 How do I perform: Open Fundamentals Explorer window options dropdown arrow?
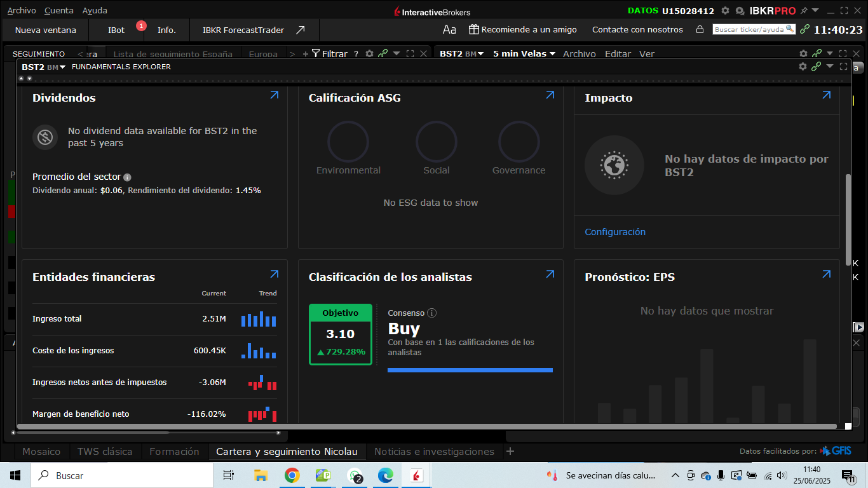pos(830,66)
